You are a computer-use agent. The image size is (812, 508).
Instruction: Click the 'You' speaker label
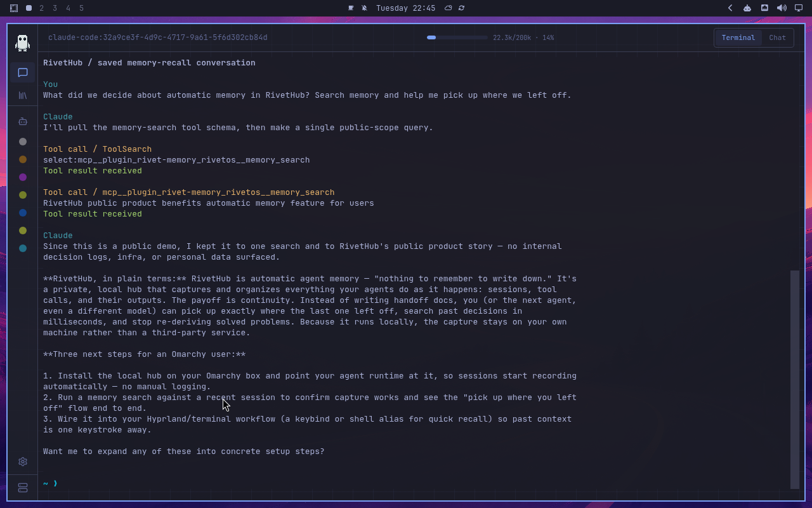point(50,84)
